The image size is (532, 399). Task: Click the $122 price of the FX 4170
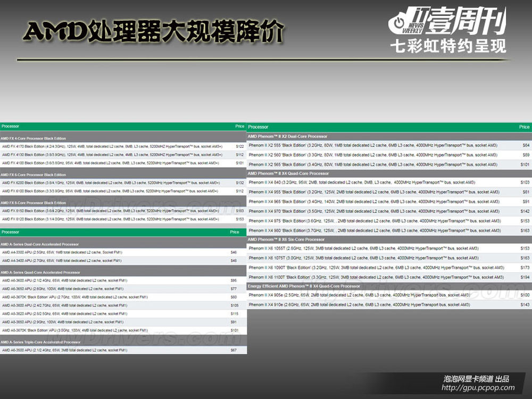pos(240,147)
